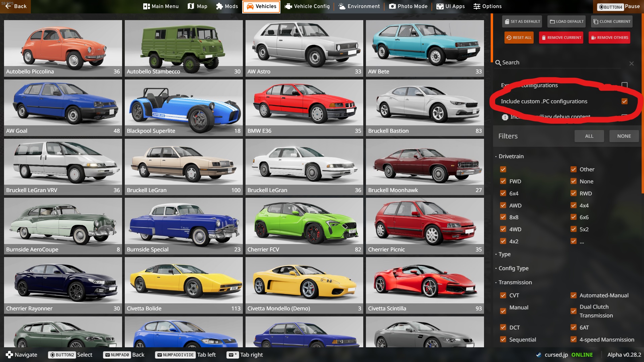This screenshot has width=644, height=362.
Task: Select the BMW E36 vehicle
Action: [x=304, y=108]
